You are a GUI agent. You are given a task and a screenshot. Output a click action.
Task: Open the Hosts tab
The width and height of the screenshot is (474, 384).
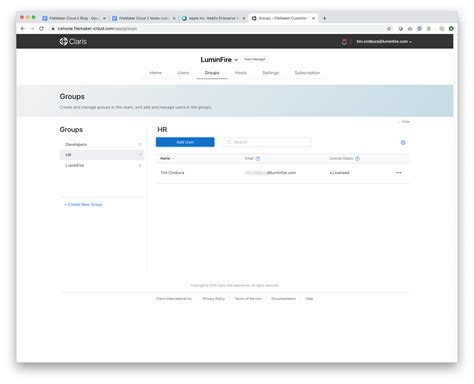coord(241,73)
